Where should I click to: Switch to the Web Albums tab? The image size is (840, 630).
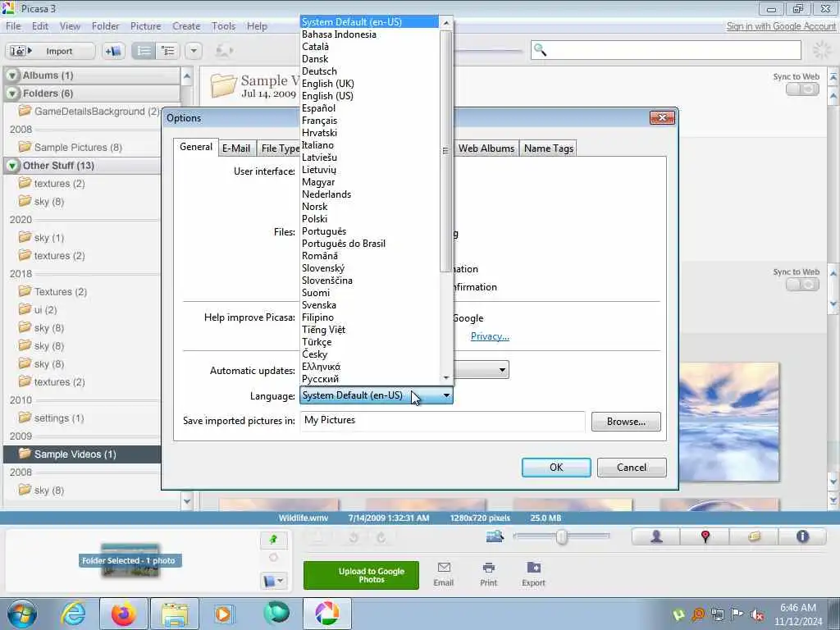(x=486, y=148)
